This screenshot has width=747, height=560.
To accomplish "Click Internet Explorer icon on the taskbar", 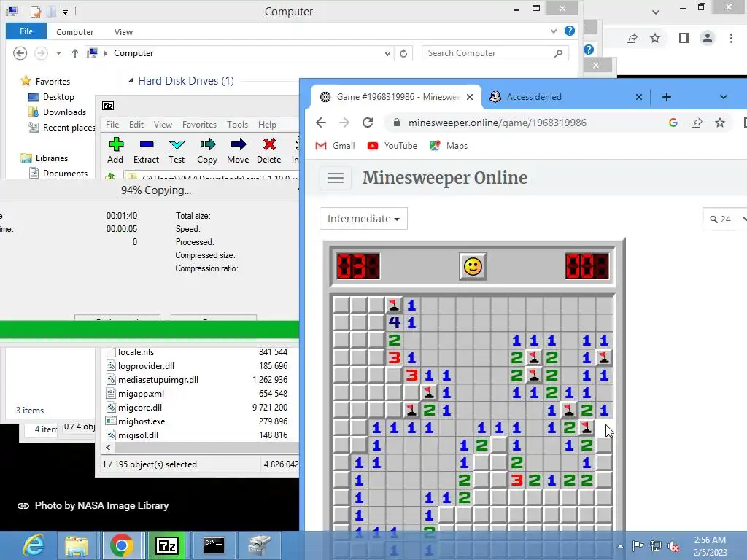I will pyautogui.click(x=34, y=545).
